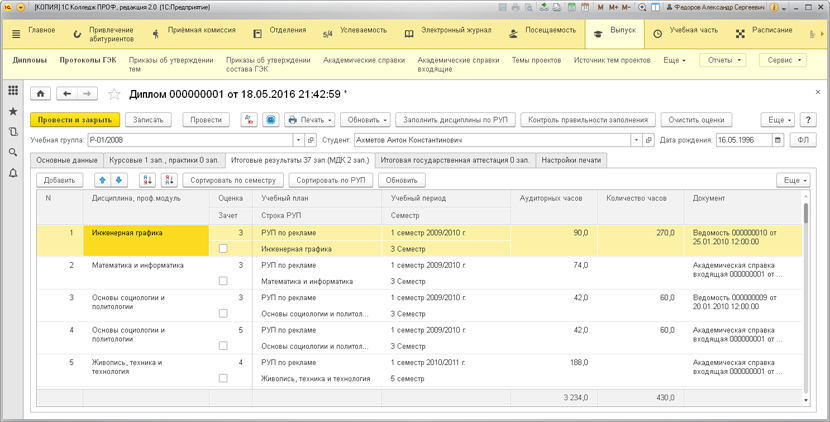Click the Провести и закрыть button

coord(75,119)
